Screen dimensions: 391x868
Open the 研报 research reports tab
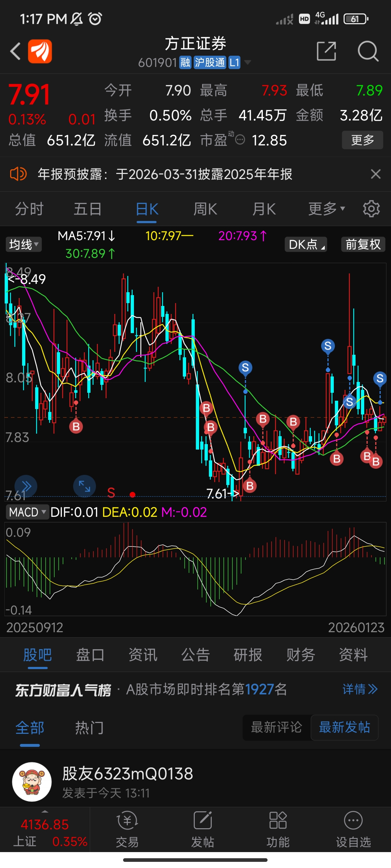[x=248, y=655]
